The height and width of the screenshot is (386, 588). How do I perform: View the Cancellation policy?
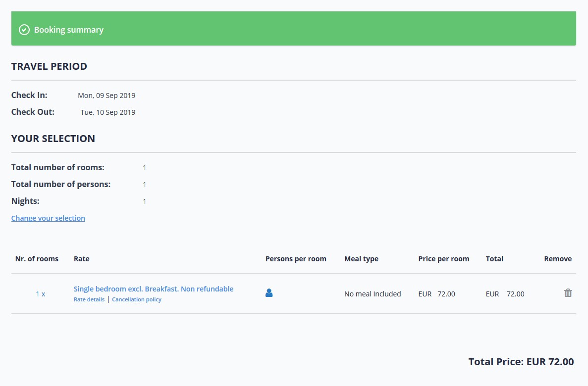[137, 299]
